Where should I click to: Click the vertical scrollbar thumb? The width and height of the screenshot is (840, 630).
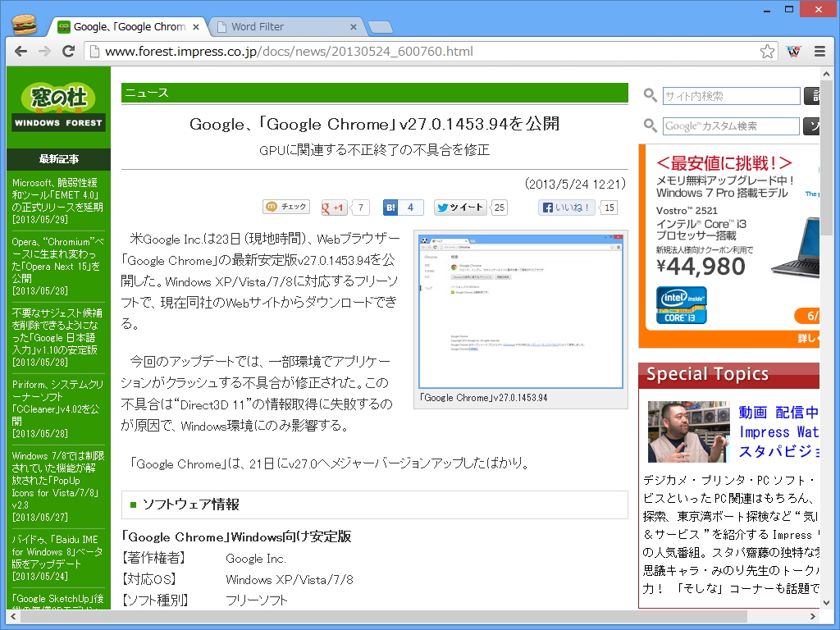tap(827, 158)
